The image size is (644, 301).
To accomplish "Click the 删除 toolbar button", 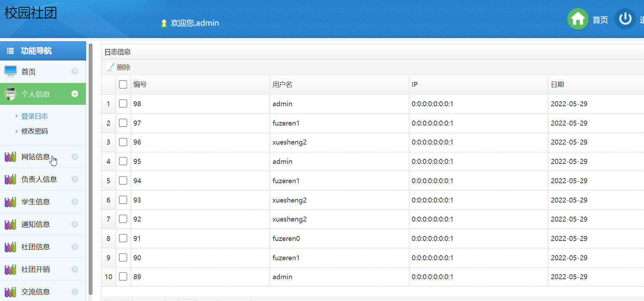I will [119, 67].
